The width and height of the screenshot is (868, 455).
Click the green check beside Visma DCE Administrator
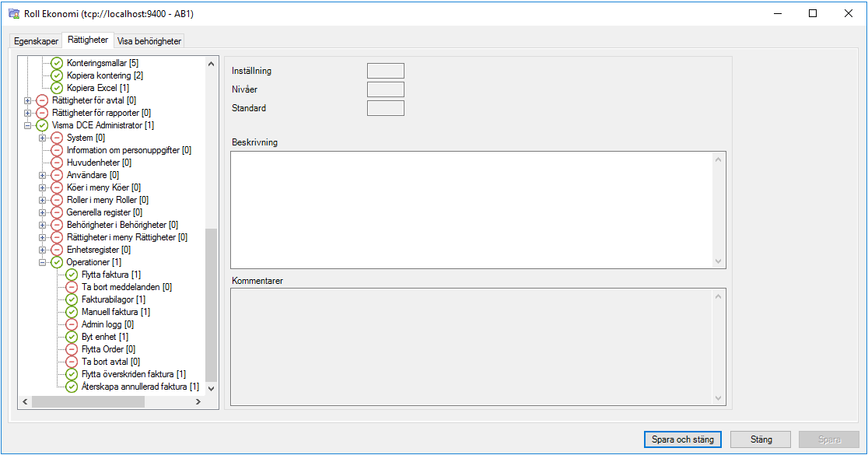pos(40,125)
